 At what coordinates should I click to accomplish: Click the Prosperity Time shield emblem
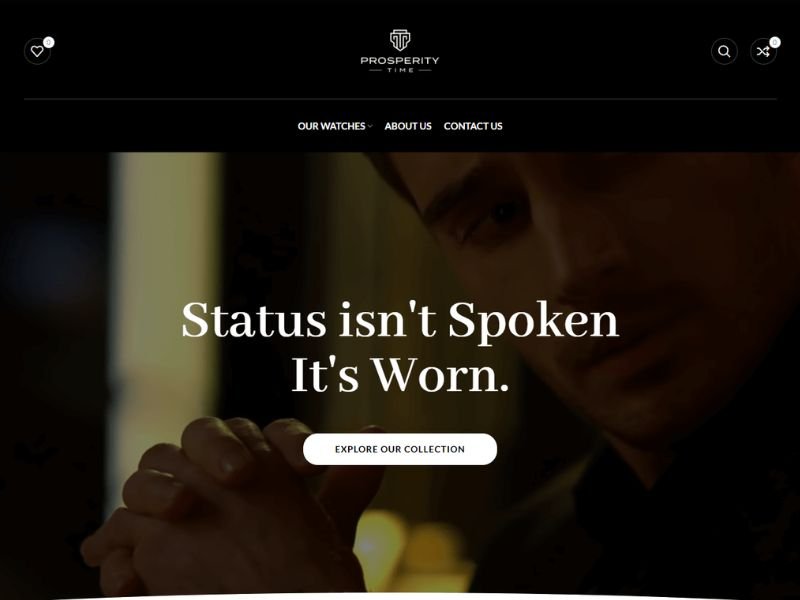click(x=400, y=40)
